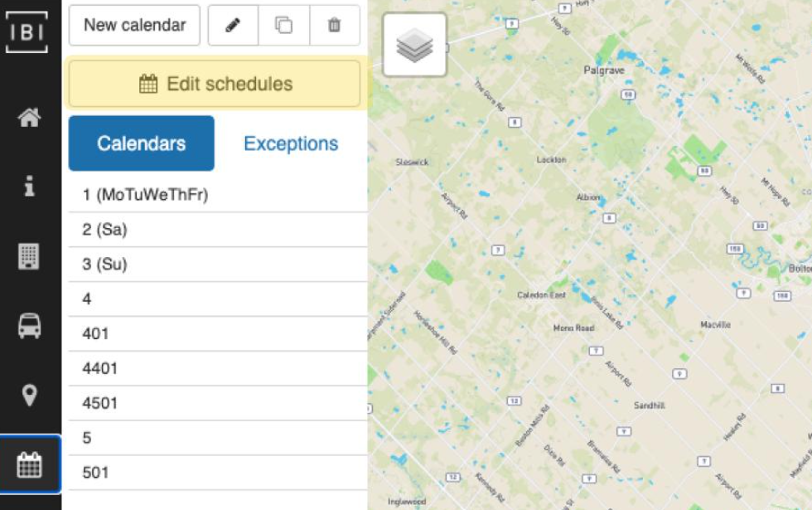Select calendar 4501 in the list

218,403
